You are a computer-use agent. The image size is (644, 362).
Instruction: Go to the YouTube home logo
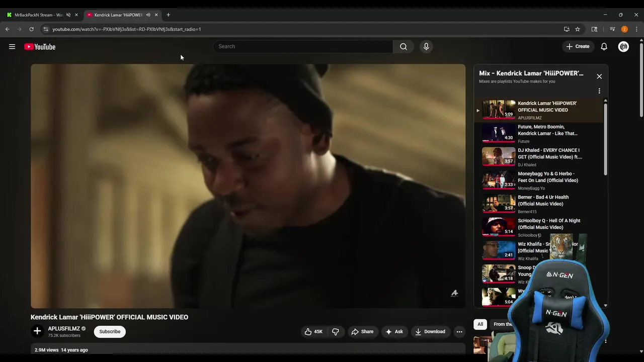click(x=40, y=47)
